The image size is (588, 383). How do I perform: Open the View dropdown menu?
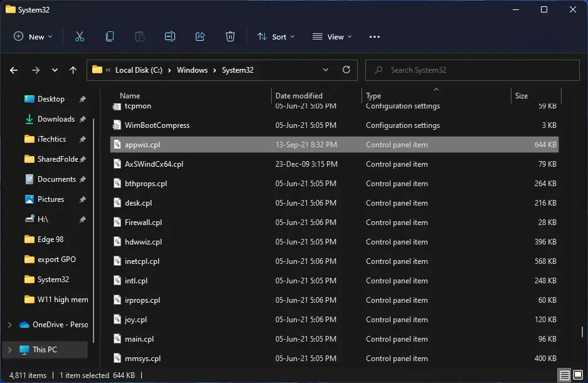point(332,37)
